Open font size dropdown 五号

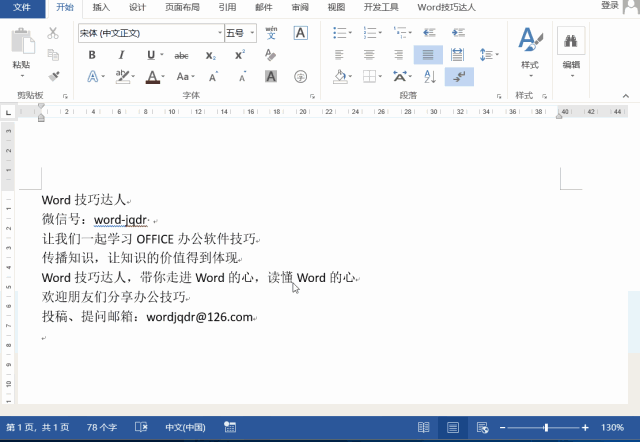(252, 33)
